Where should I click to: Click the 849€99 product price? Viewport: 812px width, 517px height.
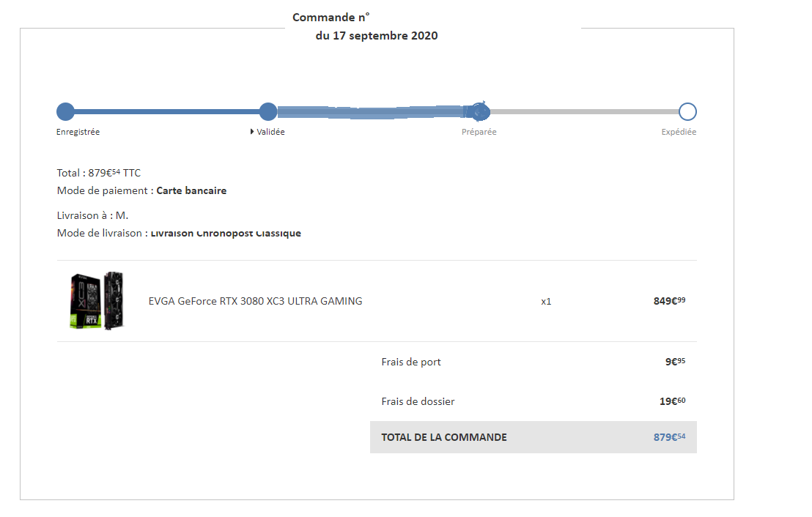(669, 301)
